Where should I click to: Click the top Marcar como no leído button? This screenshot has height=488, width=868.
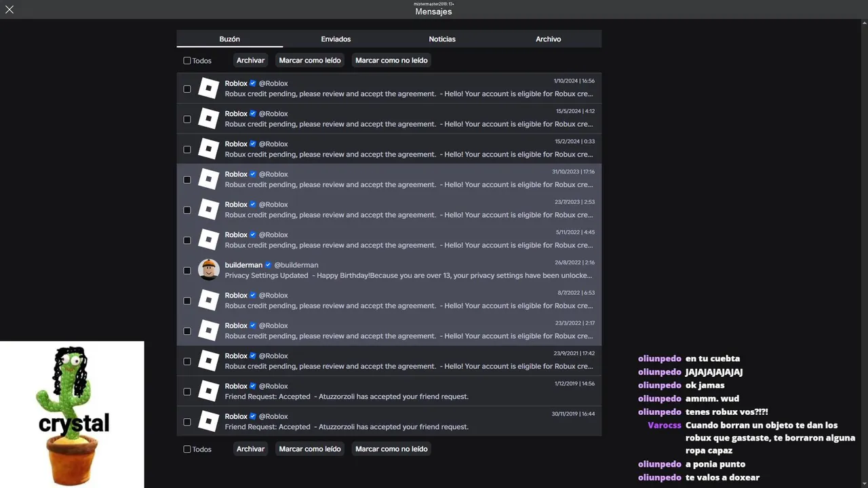click(x=391, y=60)
